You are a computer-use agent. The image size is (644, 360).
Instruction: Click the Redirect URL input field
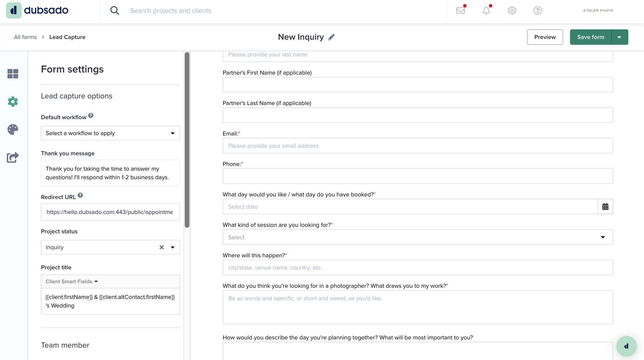(x=110, y=212)
